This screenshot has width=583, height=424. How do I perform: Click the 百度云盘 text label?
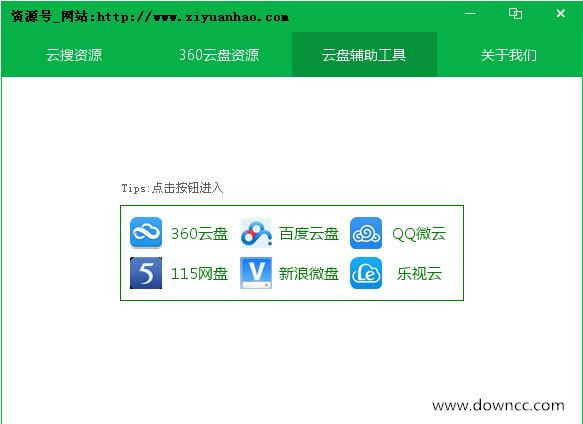point(309,234)
